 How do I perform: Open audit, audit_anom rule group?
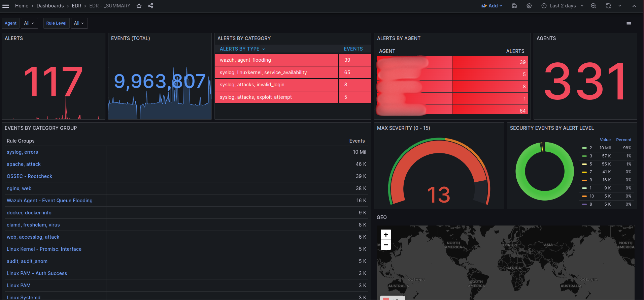pos(27,261)
